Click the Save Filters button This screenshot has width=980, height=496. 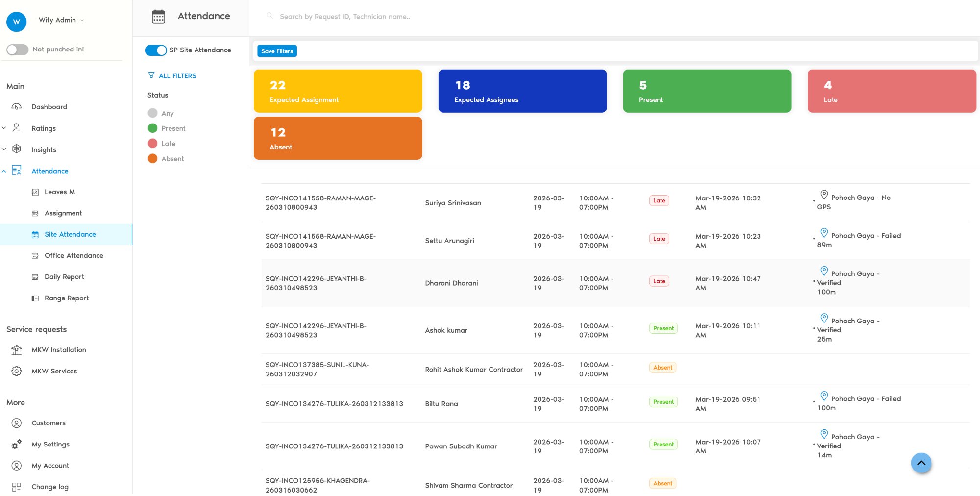point(277,51)
